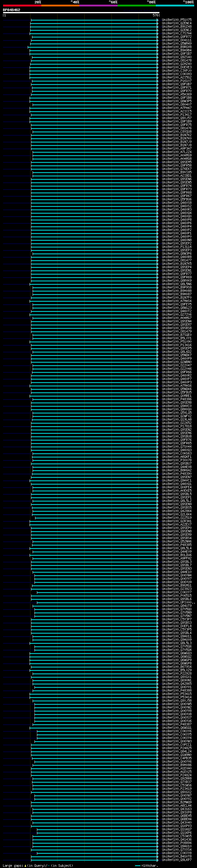
Task: Select hit label UniRef100_Q9FR72
Action: tap(177, 37)
